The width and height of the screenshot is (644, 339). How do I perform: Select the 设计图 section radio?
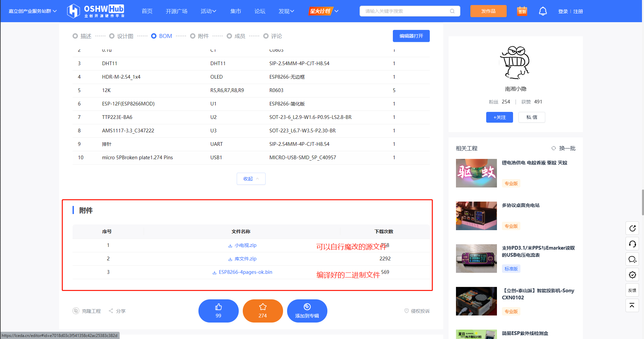tap(112, 36)
